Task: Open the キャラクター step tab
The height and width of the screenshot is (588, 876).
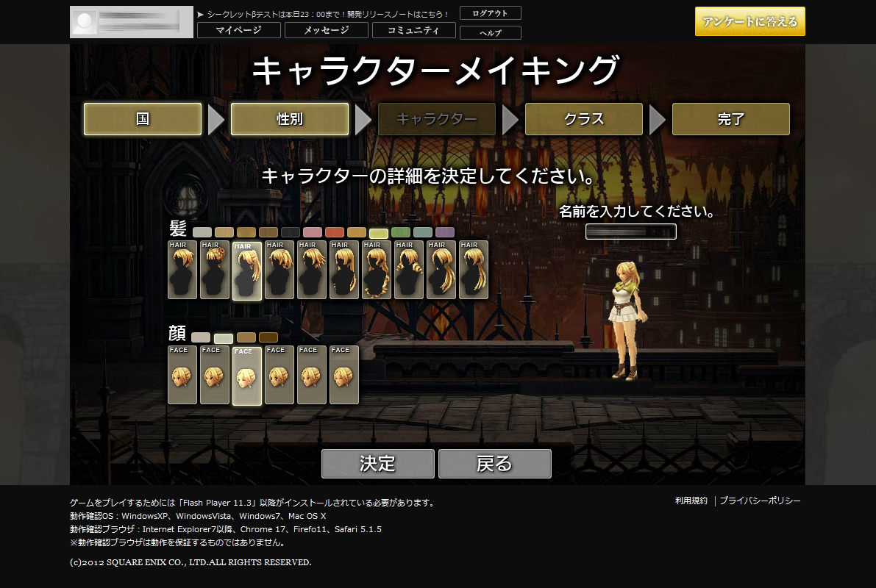Action: 437,119
